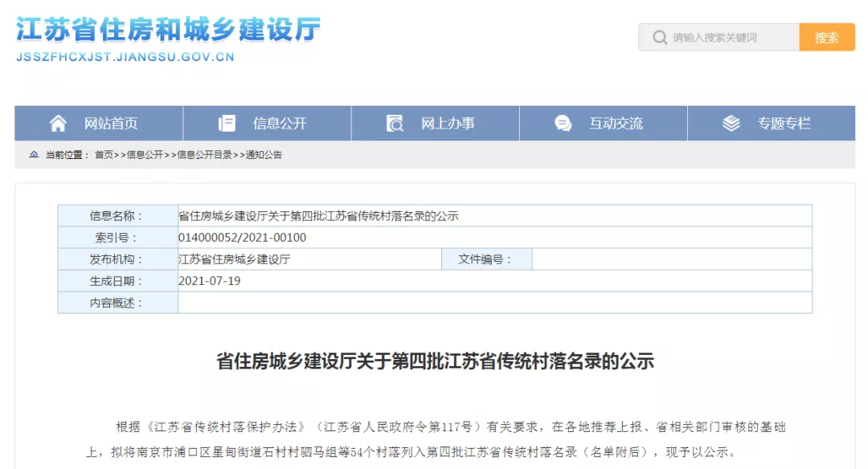Click the 文件编号 label cell
Viewport: 868px width, 469px height.
click(486, 259)
